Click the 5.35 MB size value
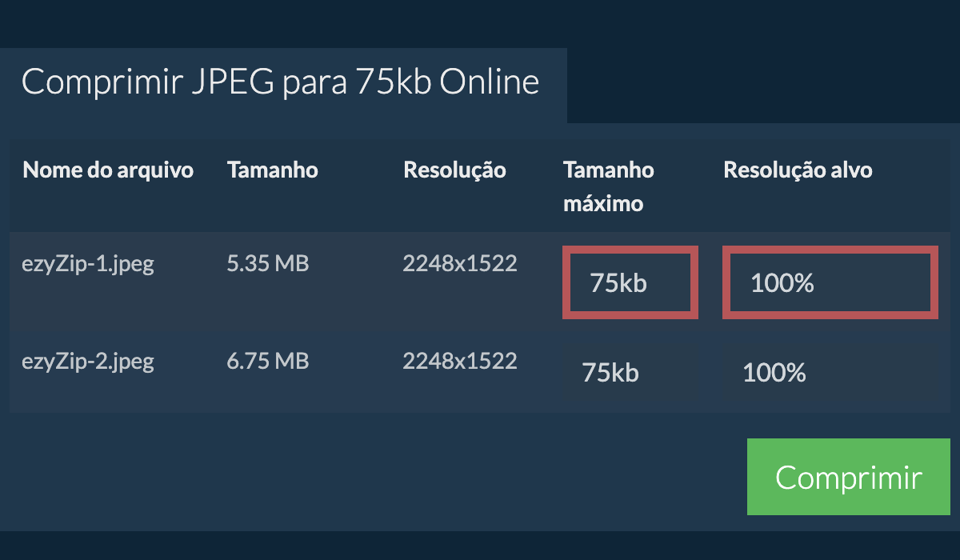 click(267, 264)
